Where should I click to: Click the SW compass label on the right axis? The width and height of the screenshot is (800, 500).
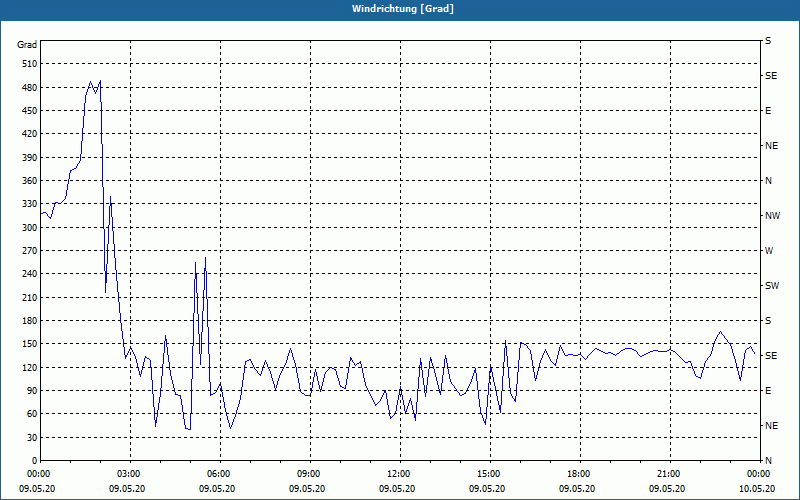point(772,286)
